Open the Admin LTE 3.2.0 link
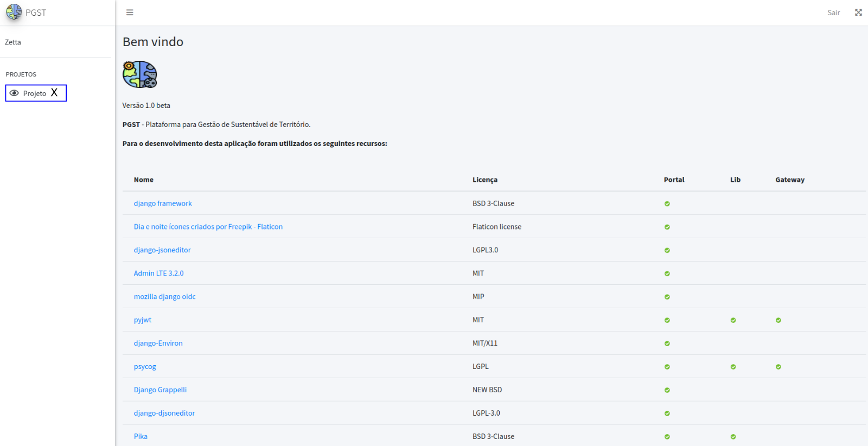Screen dimensions: 868x446 coord(158,273)
